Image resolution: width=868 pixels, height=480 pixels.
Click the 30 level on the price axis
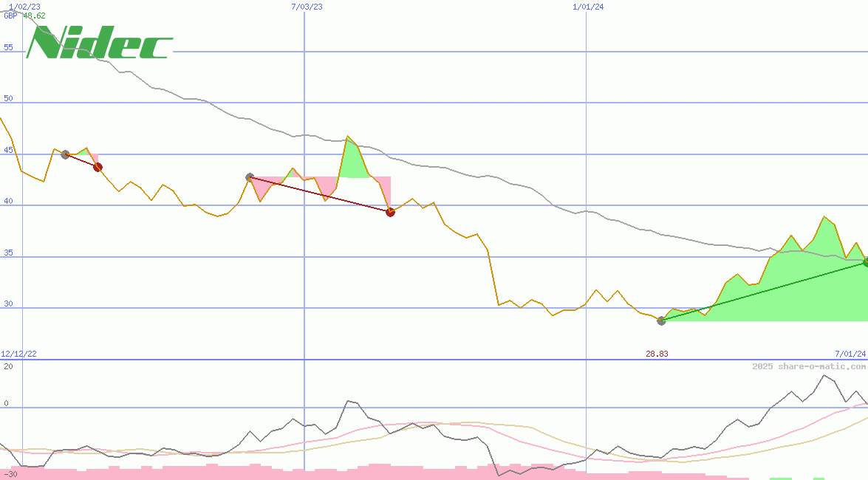[x=7, y=304]
